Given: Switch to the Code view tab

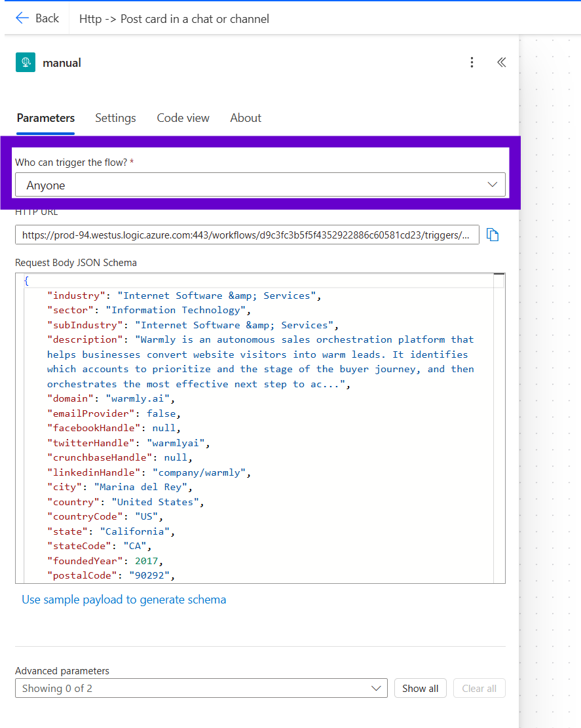Looking at the screenshot, I should coord(183,118).
